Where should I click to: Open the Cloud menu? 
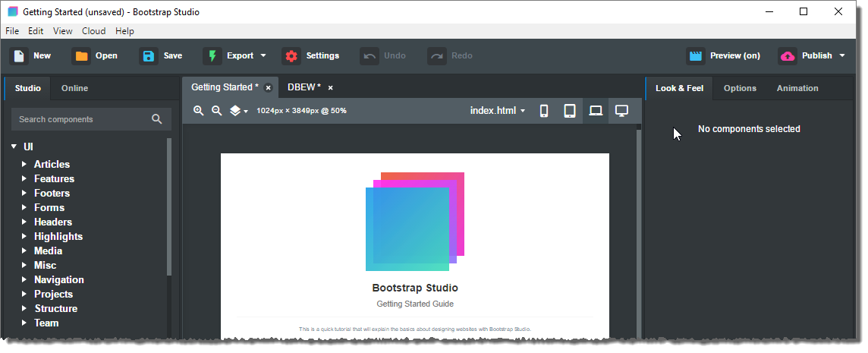pyautogui.click(x=93, y=31)
